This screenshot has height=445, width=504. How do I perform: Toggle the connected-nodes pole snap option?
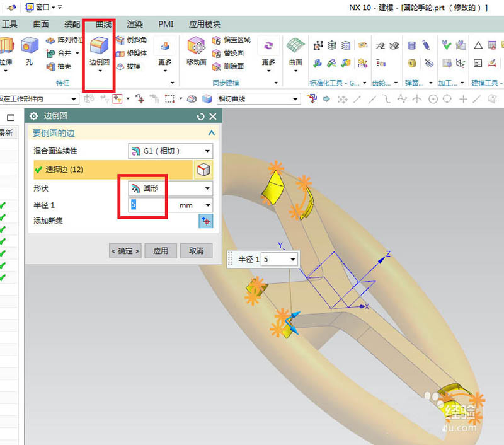click(x=402, y=99)
